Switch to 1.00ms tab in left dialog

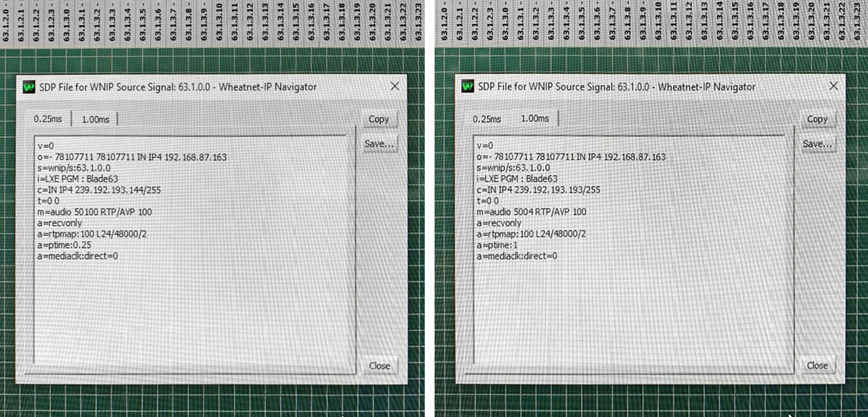coord(95,119)
